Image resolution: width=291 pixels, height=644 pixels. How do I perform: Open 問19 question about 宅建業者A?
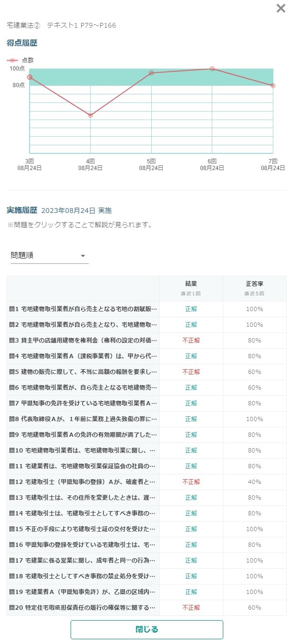(147, 592)
